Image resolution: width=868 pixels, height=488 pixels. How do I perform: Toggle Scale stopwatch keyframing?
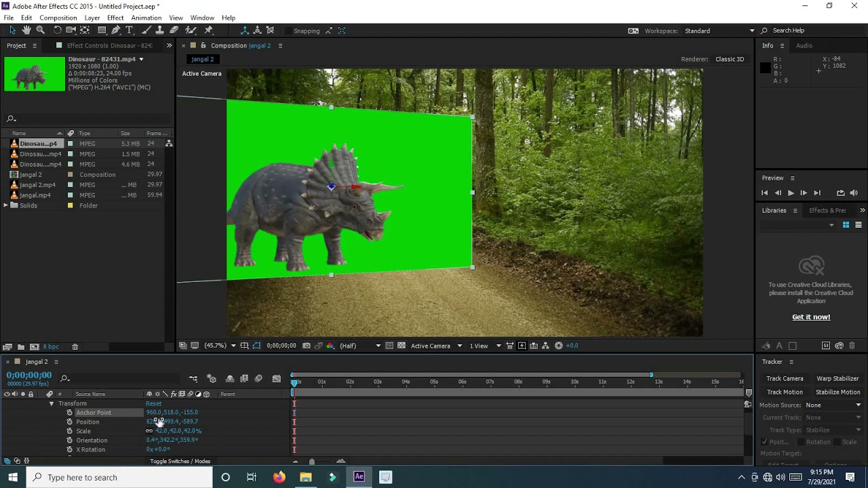(x=69, y=431)
